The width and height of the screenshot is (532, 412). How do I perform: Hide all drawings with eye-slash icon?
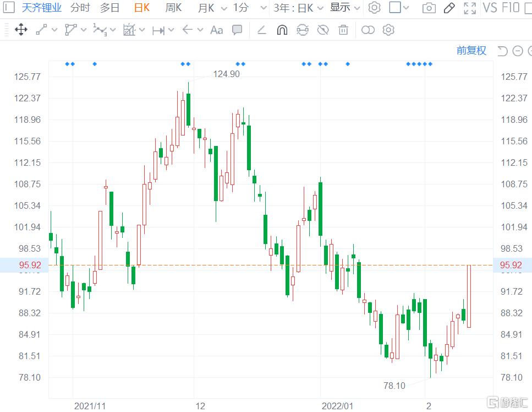(323, 30)
